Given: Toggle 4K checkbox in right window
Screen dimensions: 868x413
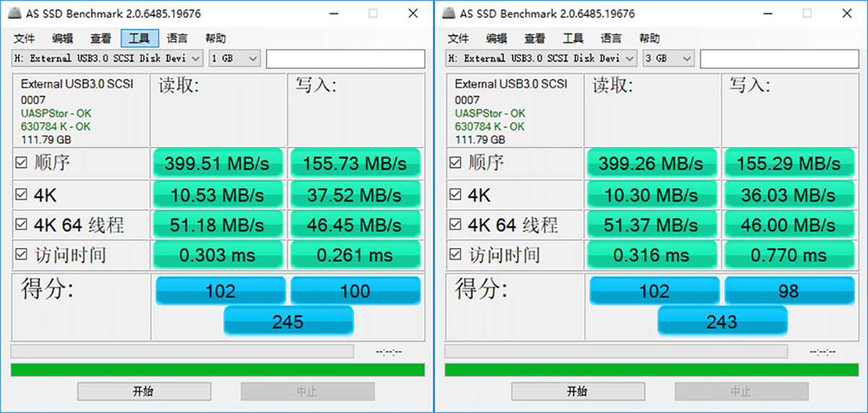Looking at the screenshot, I should pyautogui.click(x=455, y=195).
